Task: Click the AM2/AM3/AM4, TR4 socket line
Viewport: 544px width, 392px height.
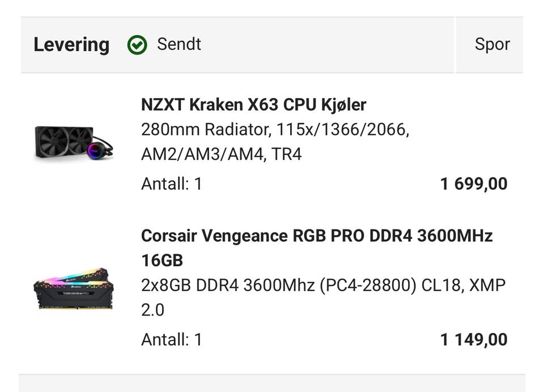Action: pos(221,154)
